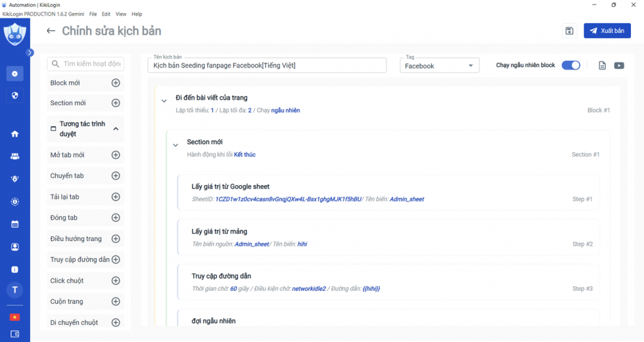This screenshot has width=644, height=342.
Task: Click the Kết thúc error action link
Action: 244,155
